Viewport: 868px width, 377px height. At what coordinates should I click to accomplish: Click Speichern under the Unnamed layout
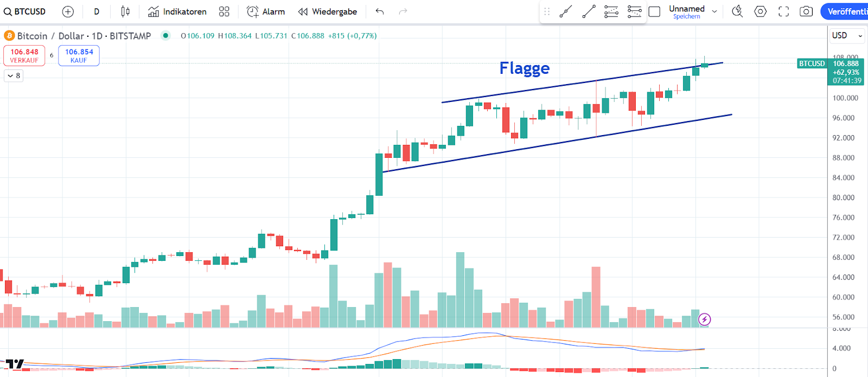click(687, 17)
